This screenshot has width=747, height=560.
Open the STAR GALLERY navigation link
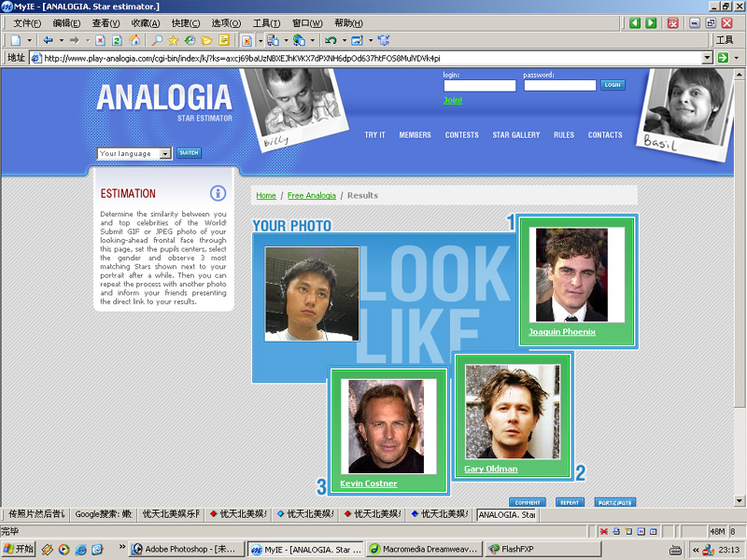pyautogui.click(x=516, y=135)
